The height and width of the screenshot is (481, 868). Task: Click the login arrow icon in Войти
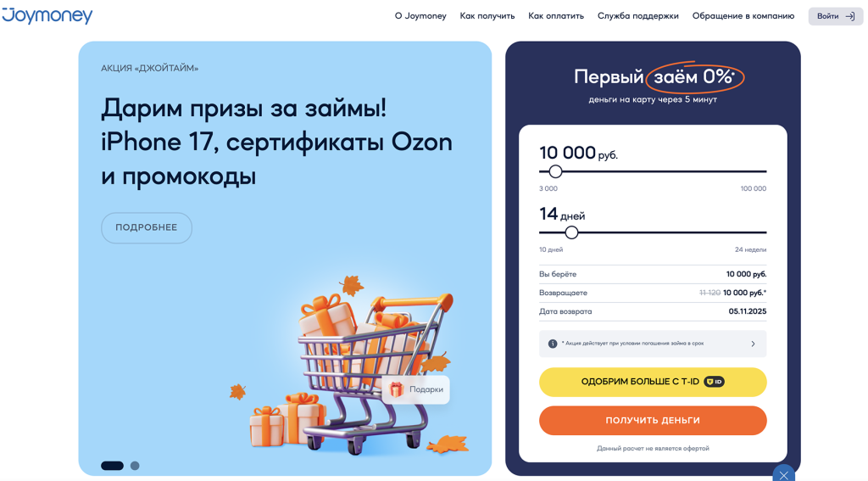[850, 16]
